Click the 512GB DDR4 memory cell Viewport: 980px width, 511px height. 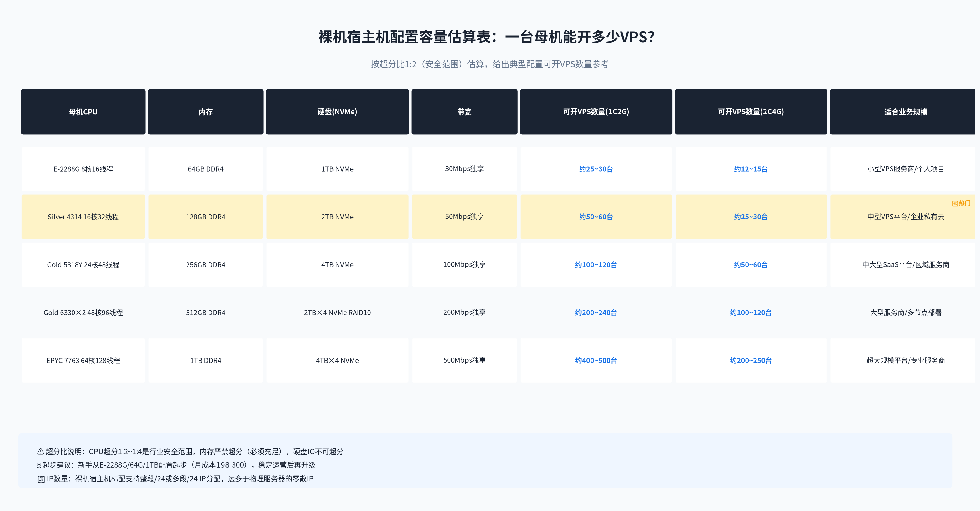tap(205, 313)
